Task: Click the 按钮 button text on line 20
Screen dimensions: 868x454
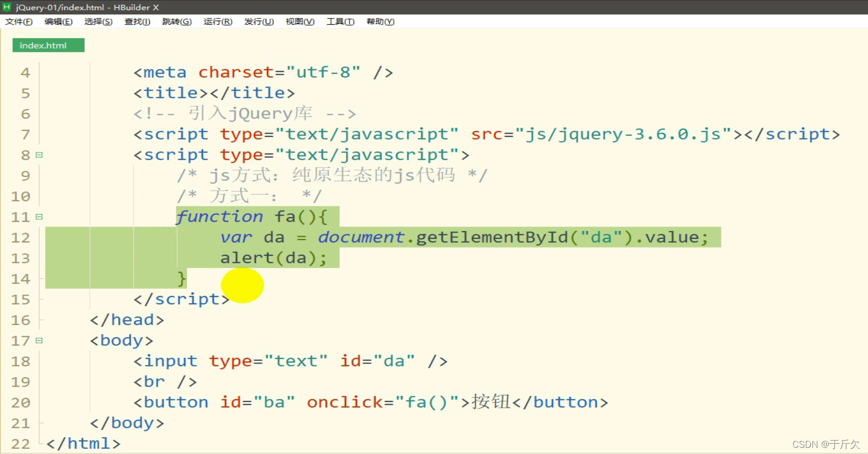Action: click(x=491, y=401)
